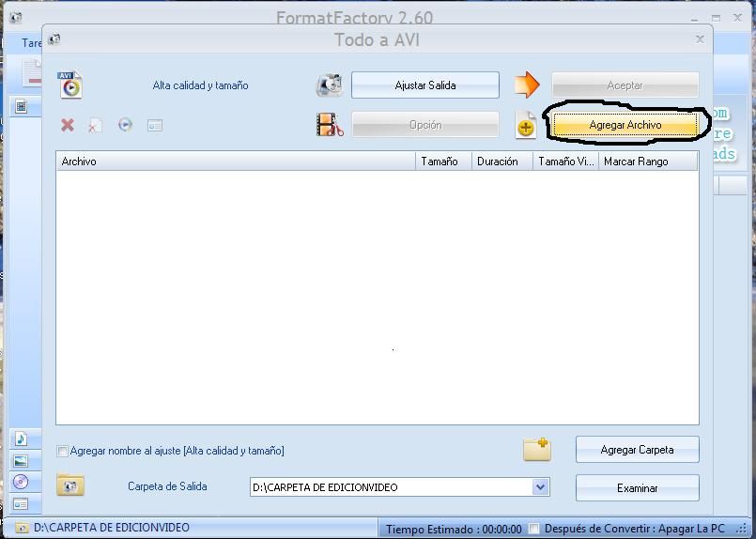
Task: Click the file info card icon
Action: [155, 126]
